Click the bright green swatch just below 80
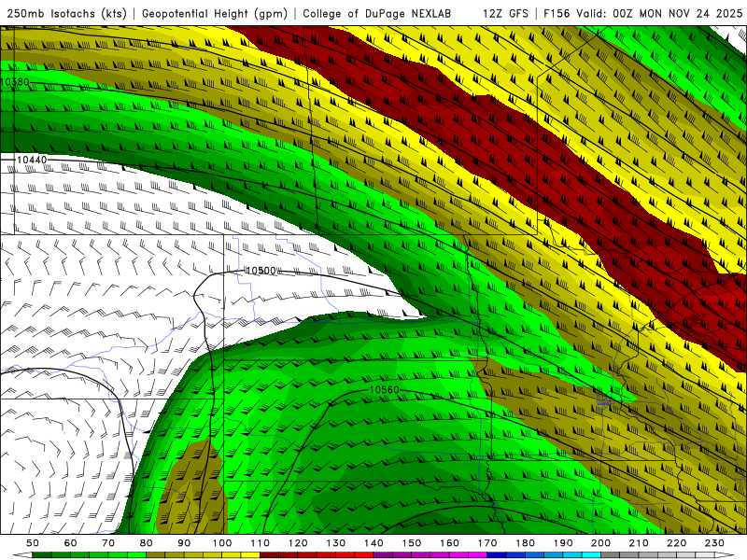The height and width of the screenshot is (560, 747). click(x=136, y=555)
